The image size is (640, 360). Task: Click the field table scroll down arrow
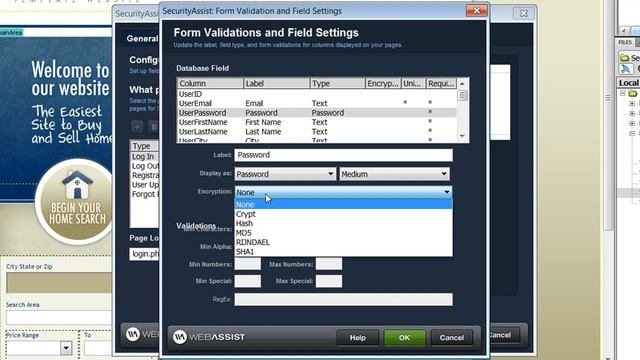click(462, 136)
